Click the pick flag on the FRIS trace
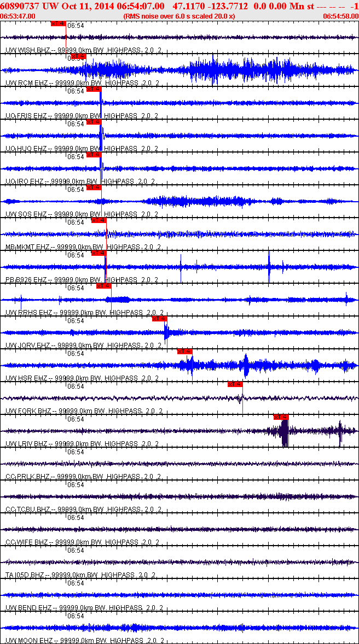This screenshot has width=359, height=644. coord(94,89)
